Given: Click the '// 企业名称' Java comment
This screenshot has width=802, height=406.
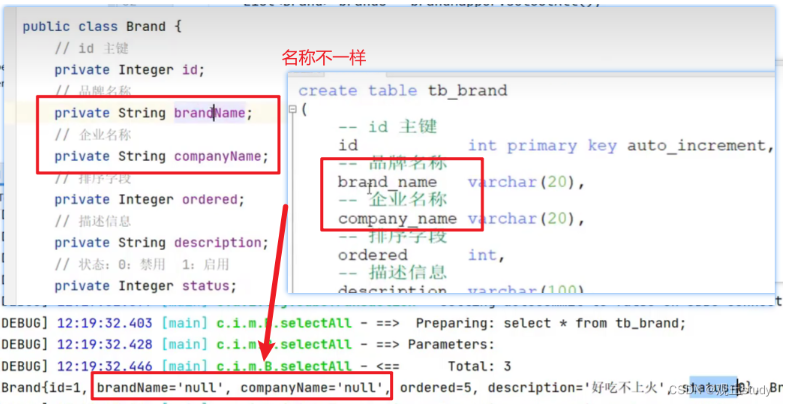Looking at the screenshot, I should 93,135.
